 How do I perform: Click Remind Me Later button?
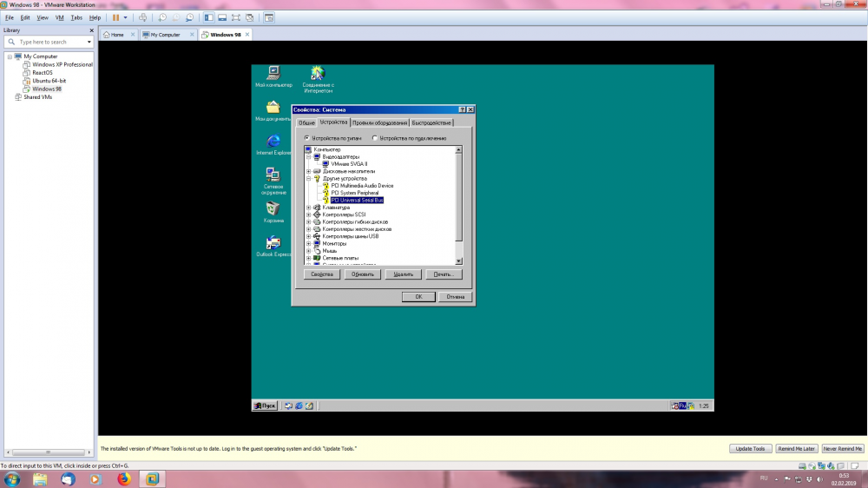pos(796,449)
